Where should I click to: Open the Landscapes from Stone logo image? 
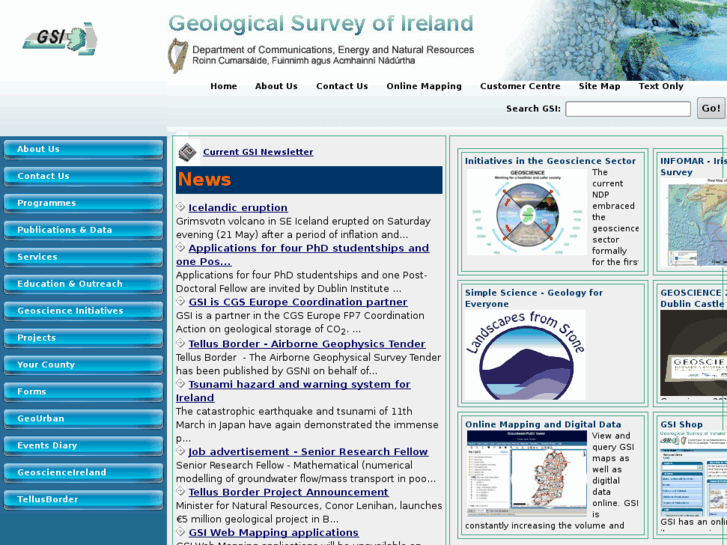(525, 355)
